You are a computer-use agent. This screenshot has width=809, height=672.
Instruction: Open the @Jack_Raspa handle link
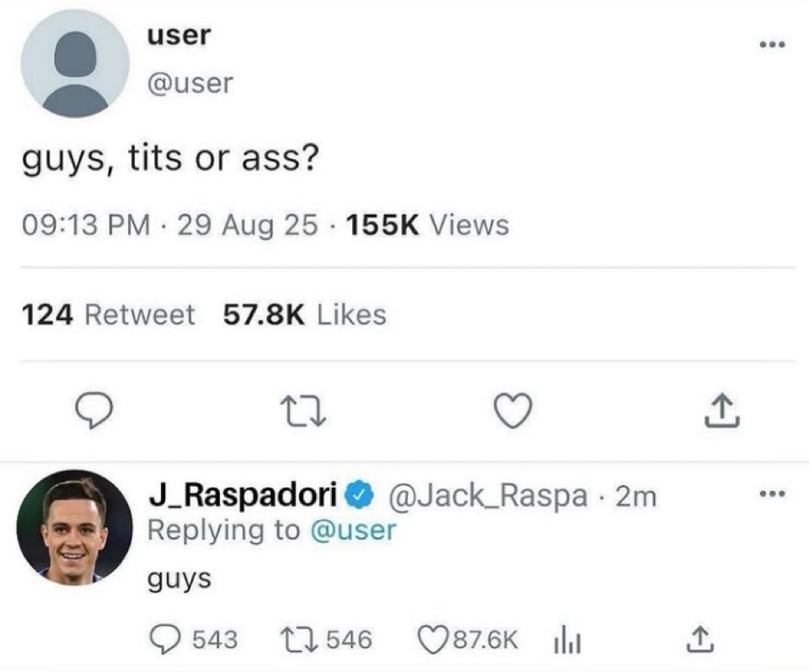[x=489, y=496]
